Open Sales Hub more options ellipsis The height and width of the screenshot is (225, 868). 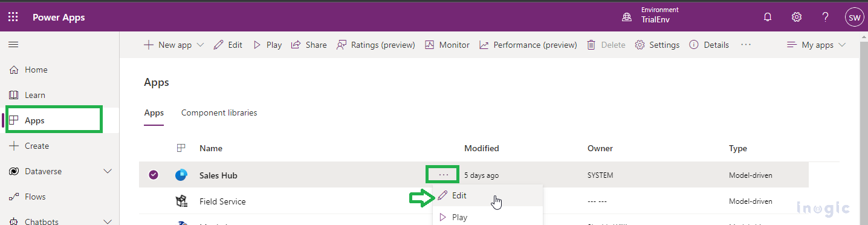pos(443,175)
